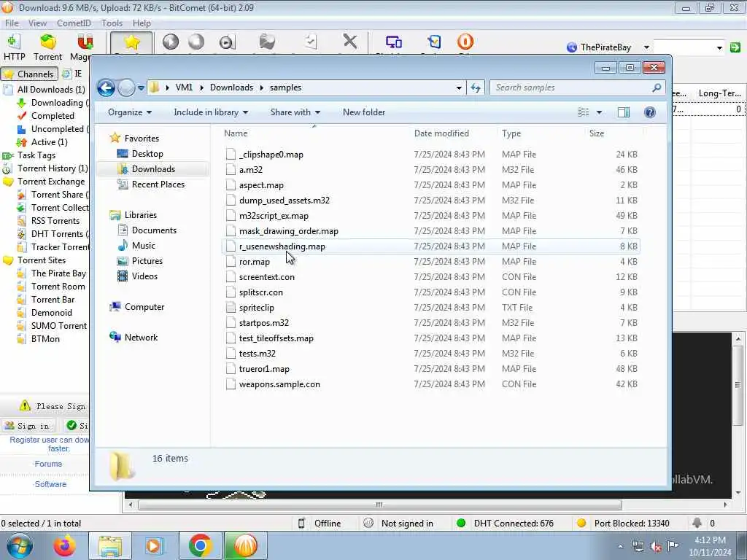Click the green go arrow beside search box
The height and width of the screenshot is (560, 747).
click(735, 47)
